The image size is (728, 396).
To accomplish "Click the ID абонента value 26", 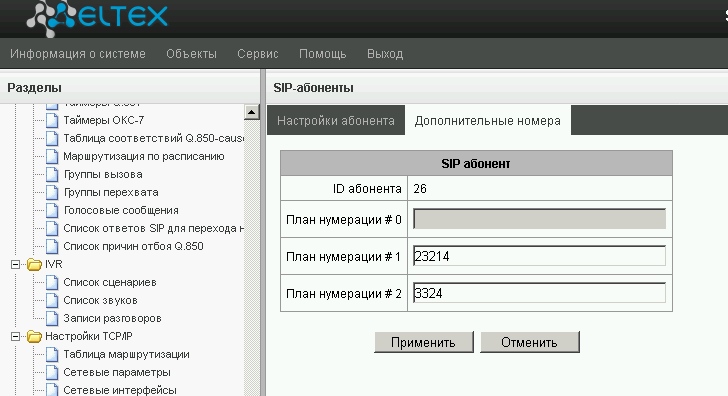I will pyautogui.click(x=420, y=188).
